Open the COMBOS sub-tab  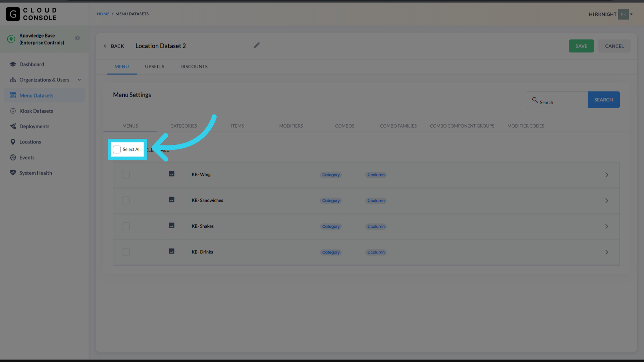click(x=344, y=126)
